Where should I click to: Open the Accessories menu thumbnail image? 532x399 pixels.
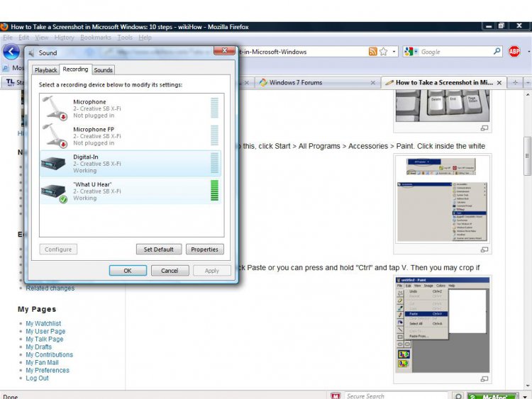(443, 199)
